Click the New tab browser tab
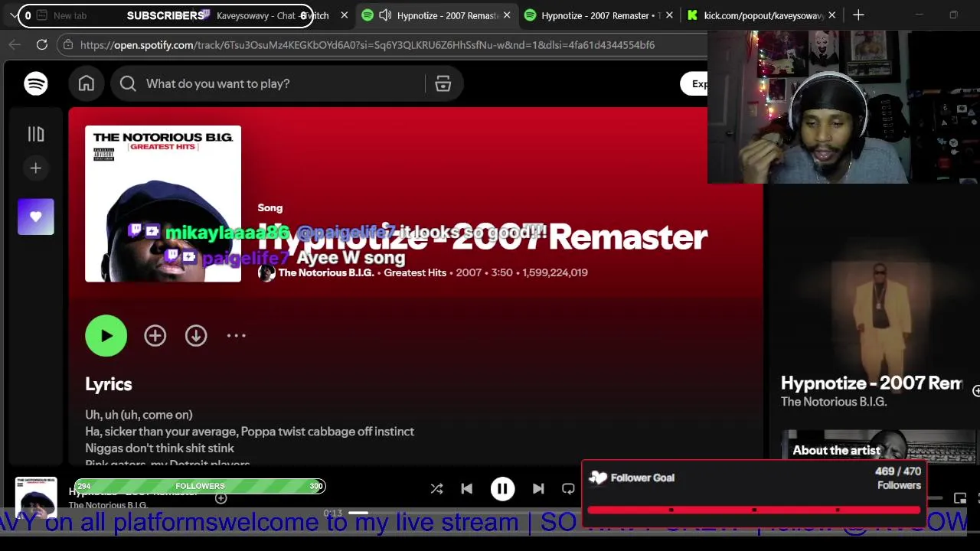This screenshot has height=551, width=980. (x=70, y=15)
